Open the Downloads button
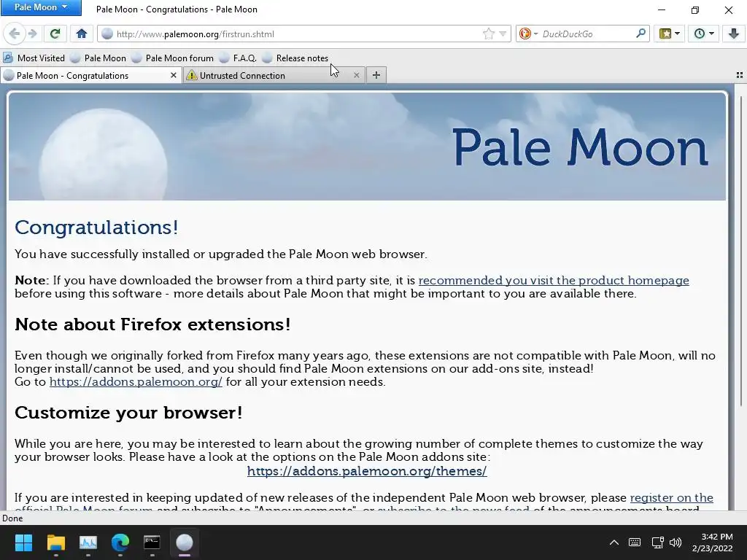747x560 pixels. tap(734, 34)
